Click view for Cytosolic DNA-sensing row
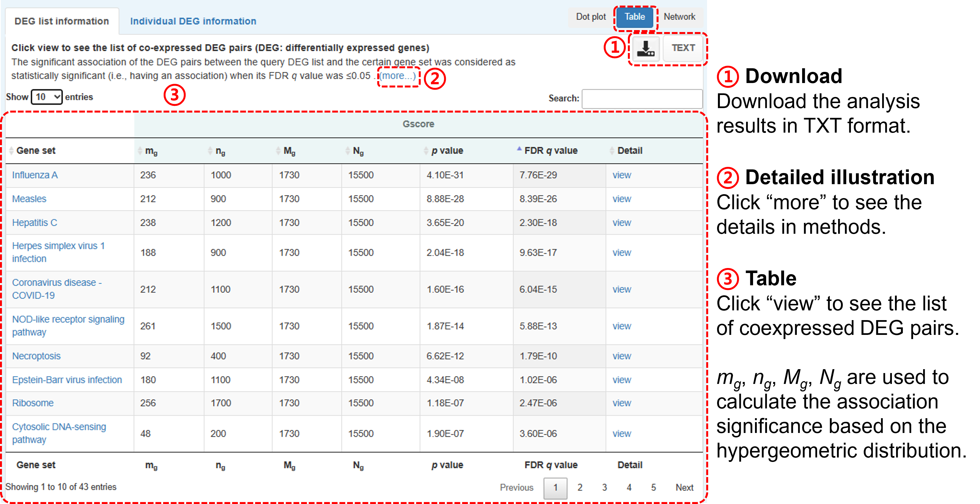 pos(622,434)
